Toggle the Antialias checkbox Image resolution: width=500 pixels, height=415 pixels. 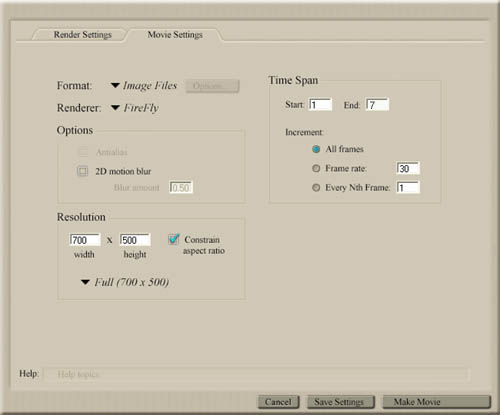click(83, 152)
